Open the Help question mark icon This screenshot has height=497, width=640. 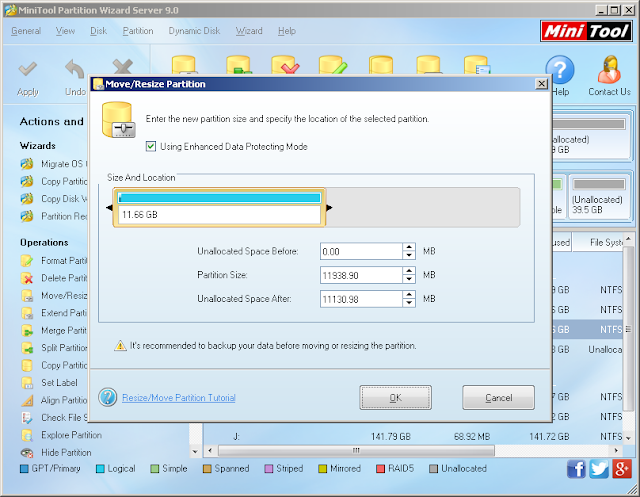tap(560, 69)
